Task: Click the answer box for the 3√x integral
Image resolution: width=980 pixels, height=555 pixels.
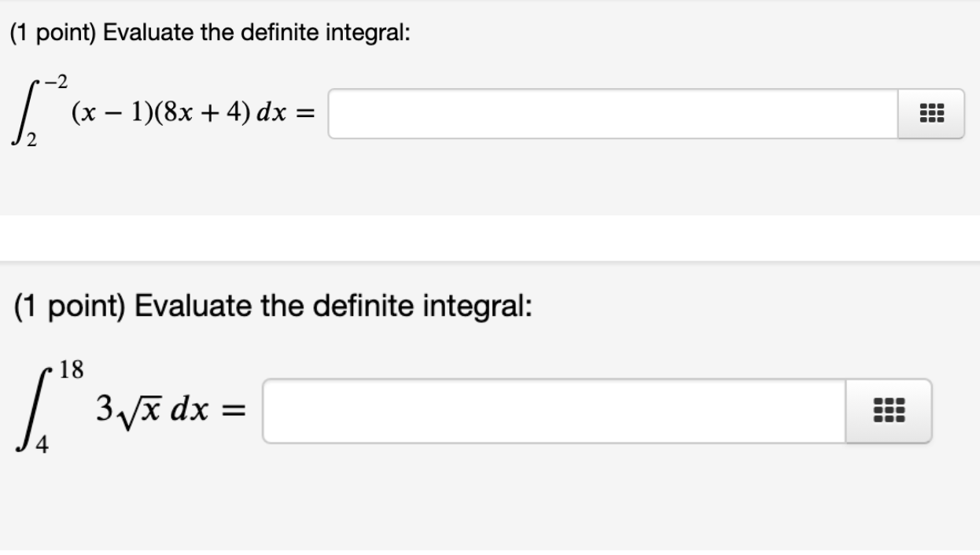Action: 554,411
